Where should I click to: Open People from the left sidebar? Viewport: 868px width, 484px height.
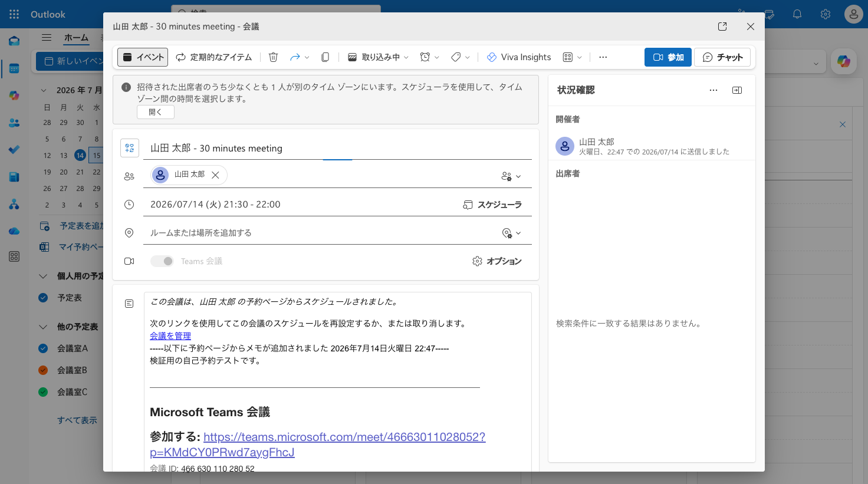point(14,123)
